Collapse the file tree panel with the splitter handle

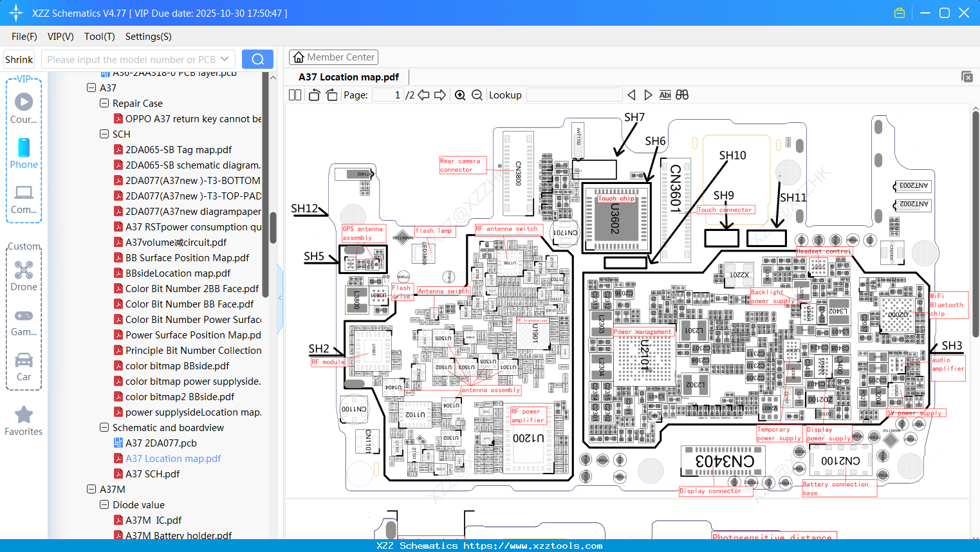(x=280, y=297)
